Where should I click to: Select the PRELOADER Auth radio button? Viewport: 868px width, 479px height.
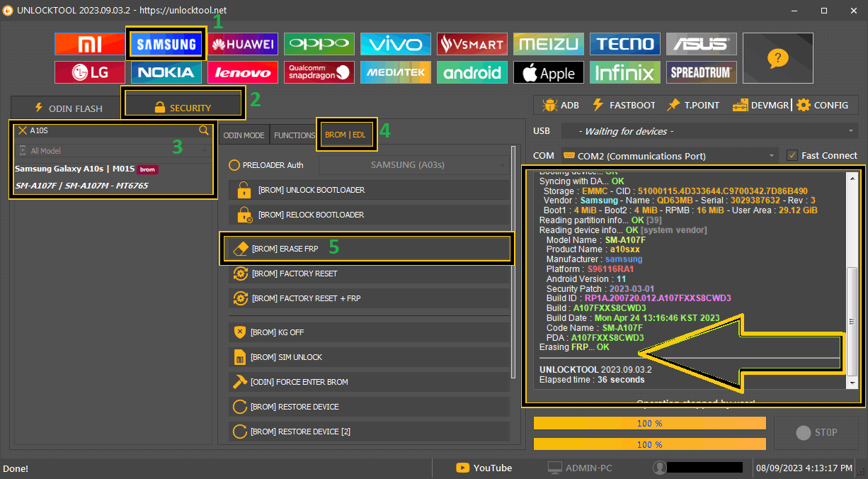(x=235, y=165)
